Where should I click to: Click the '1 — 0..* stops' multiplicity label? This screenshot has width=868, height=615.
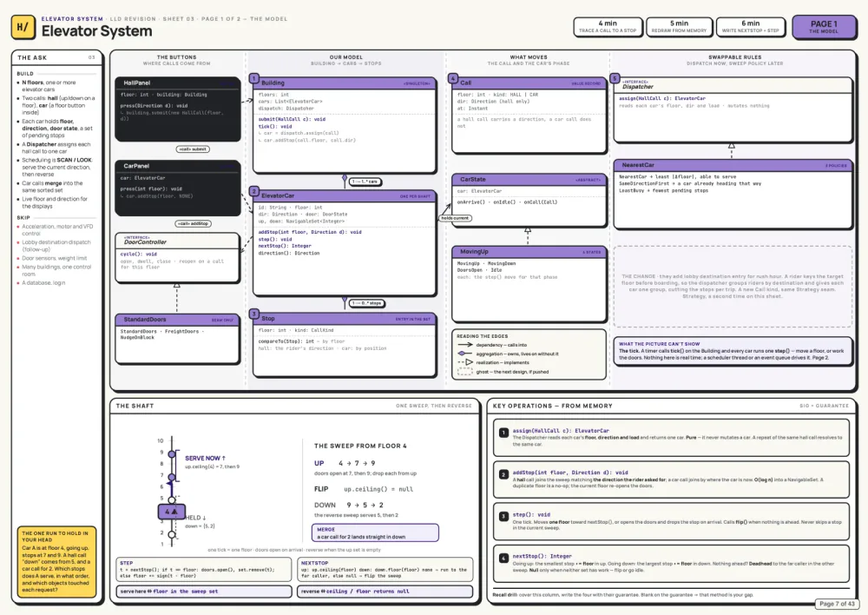[x=366, y=303]
